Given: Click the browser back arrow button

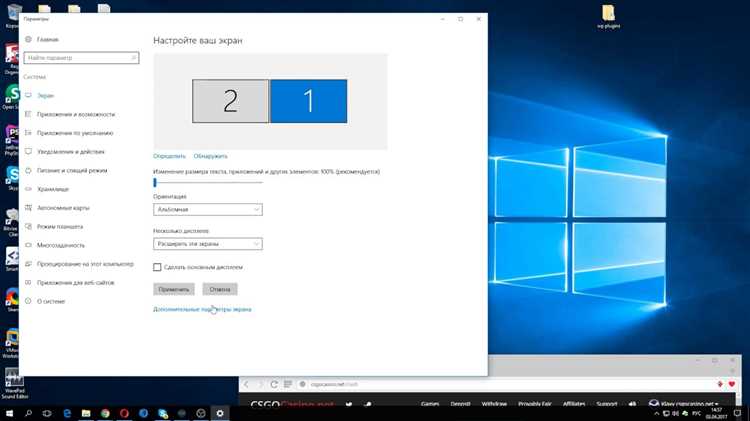Looking at the screenshot, I should (x=246, y=384).
